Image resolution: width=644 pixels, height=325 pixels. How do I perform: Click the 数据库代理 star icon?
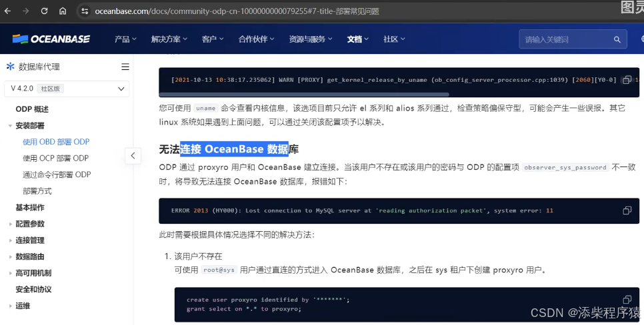tap(10, 67)
